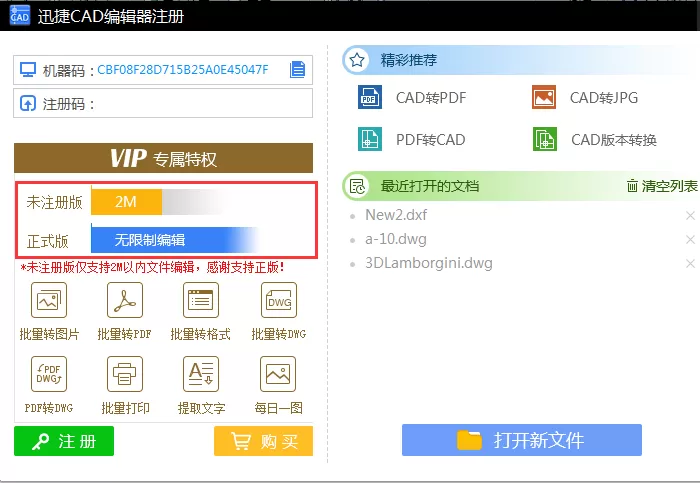Remove a-10.dwg from the recent list
The width and height of the screenshot is (700, 483).
690,240
